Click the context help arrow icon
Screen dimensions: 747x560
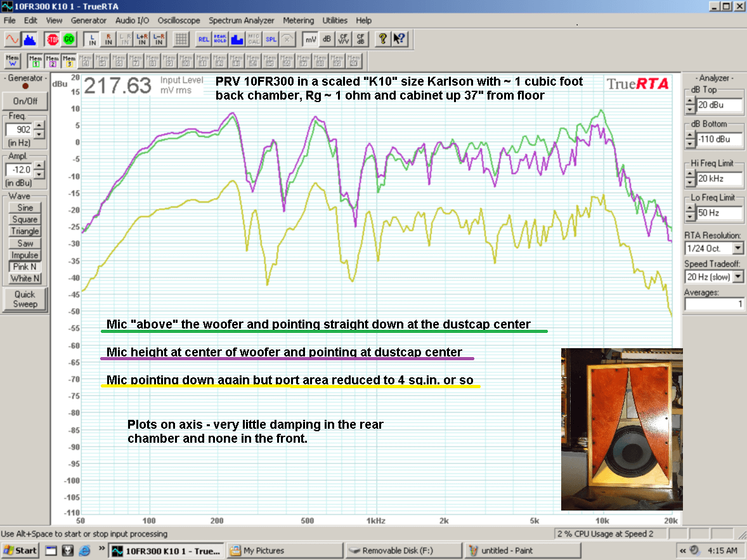[399, 39]
